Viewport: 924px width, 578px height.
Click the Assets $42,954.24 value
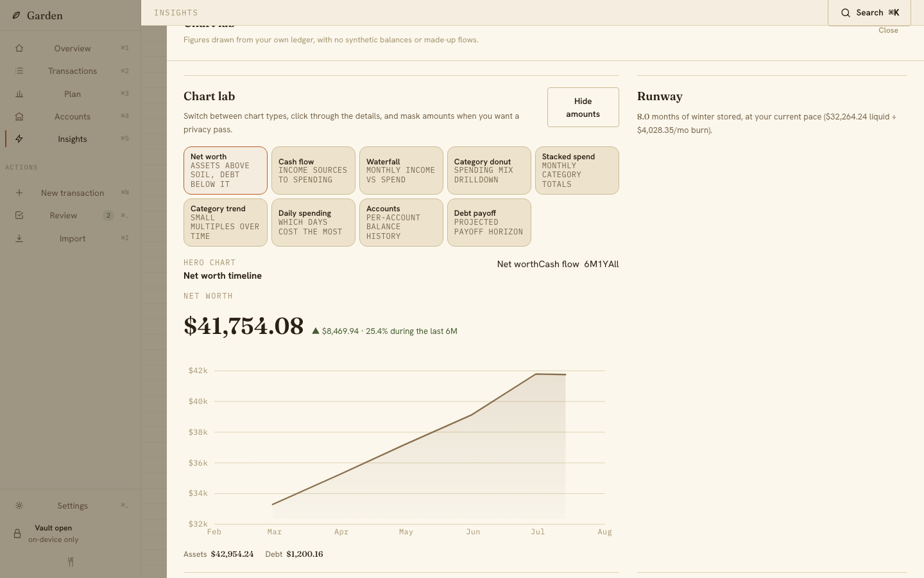pyautogui.click(x=232, y=554)
